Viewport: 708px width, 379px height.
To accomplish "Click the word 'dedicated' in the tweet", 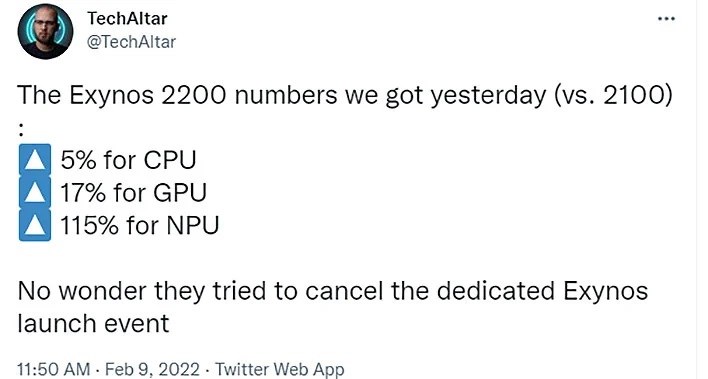I will tap(495, 291).
